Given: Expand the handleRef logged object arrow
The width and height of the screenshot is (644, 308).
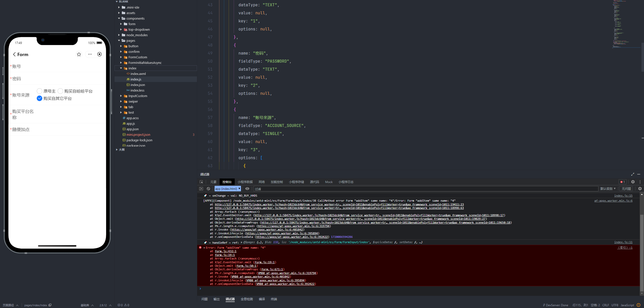Looking at the screenshot, I should 242,242.
